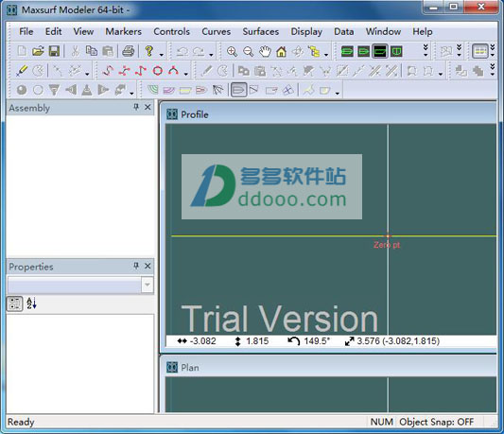
Task: Pin the Assembly panel
Action: [x=136, y=107]
